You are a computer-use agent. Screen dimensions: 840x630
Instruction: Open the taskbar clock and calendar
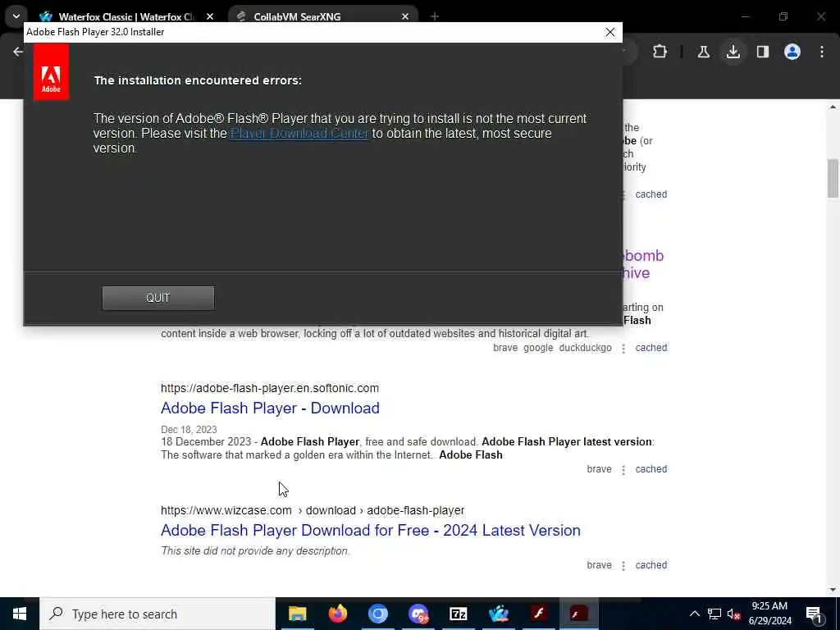pos(769,614)
